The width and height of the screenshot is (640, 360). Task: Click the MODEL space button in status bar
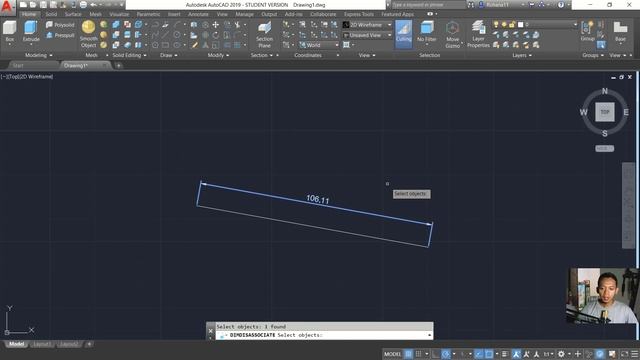(x=392, y=354)
